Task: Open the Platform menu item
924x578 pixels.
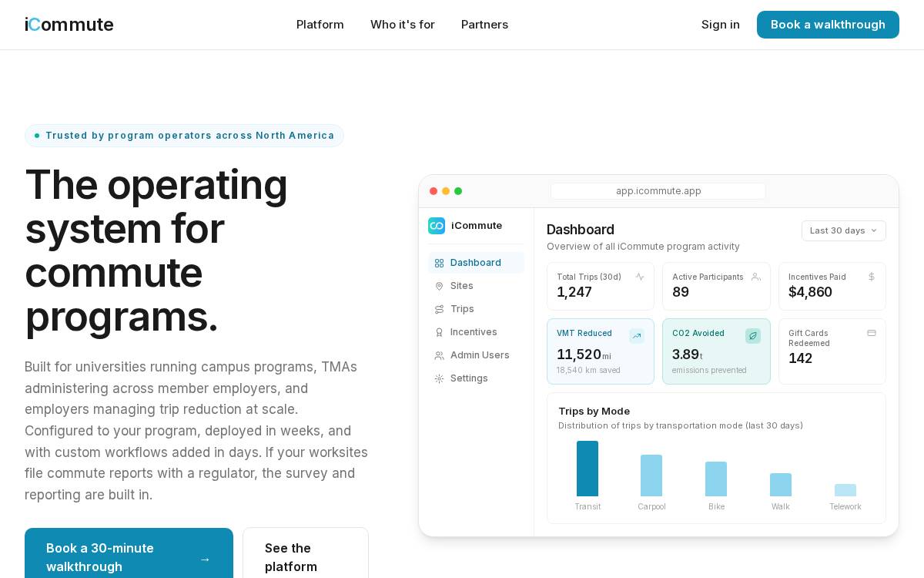Action: click(x=320, y=25)
